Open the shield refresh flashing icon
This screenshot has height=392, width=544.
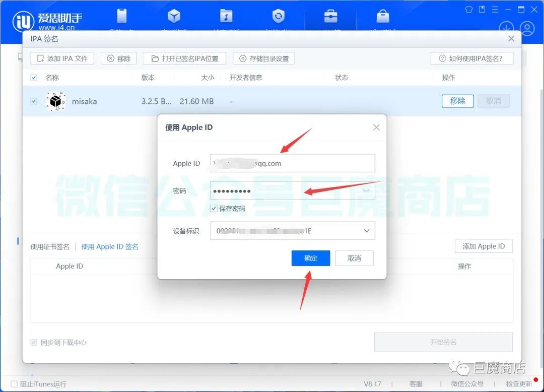(x=278, y=16)
